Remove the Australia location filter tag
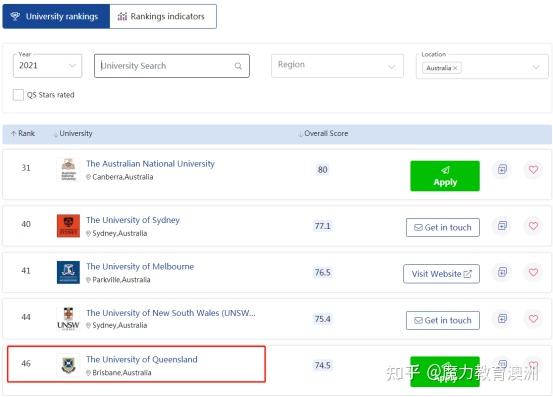This screenshot has width=553, height=397. [x=455, y=68]
